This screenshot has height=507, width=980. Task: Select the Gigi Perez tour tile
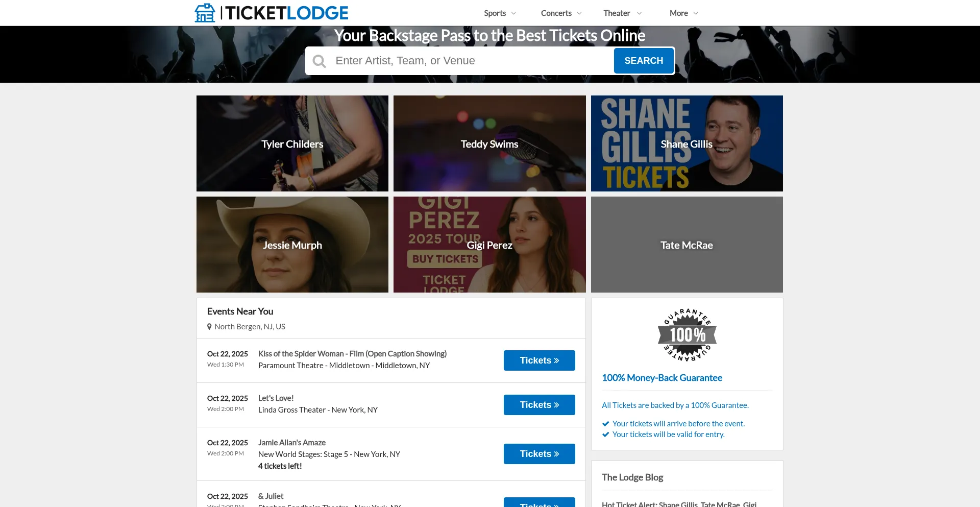pos(489,245)
